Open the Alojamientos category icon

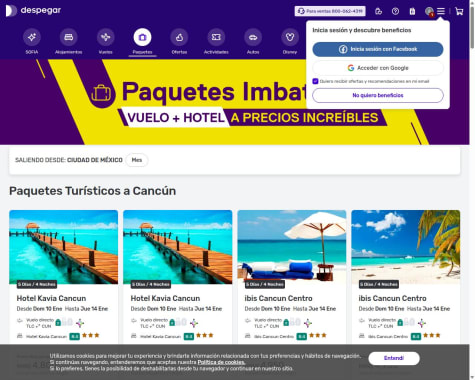pos(69,37)
